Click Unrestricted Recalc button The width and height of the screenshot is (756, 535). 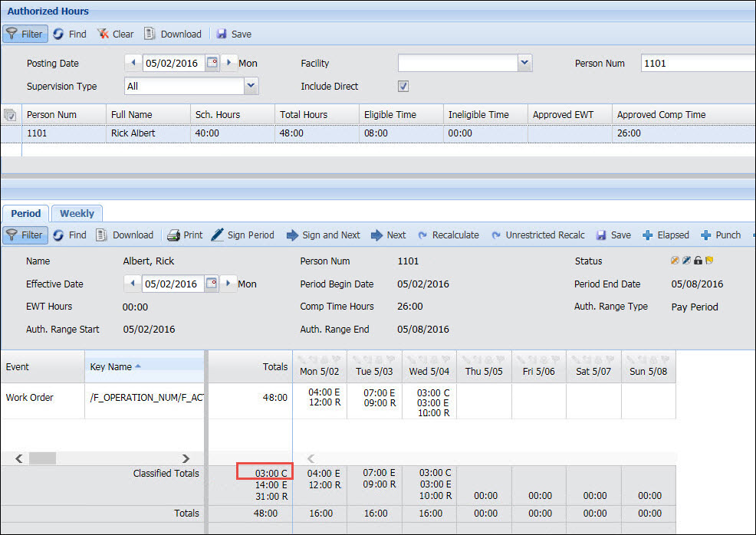537,235
